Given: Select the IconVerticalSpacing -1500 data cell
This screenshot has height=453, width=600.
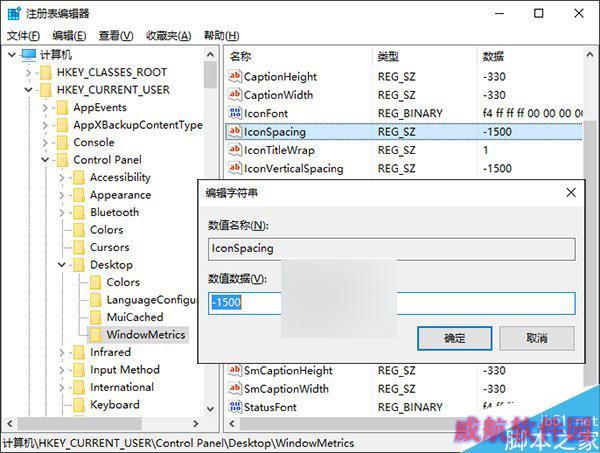Looking at the screenshot, I should 497,168.
